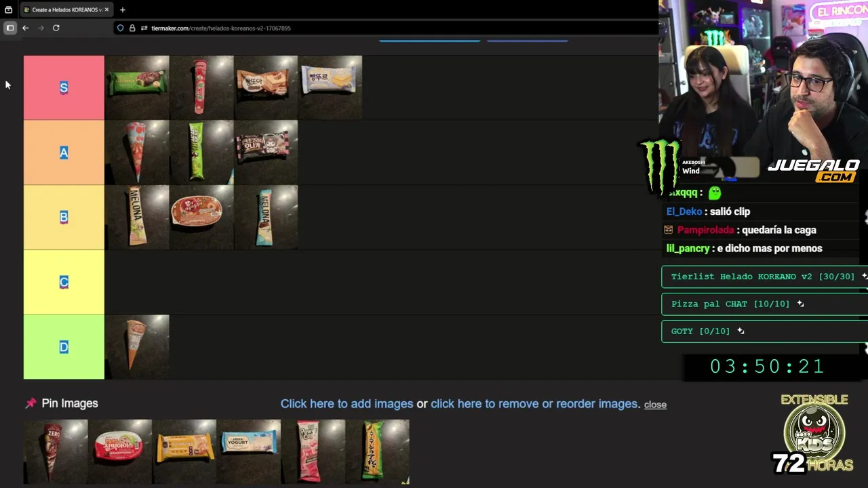Click the orange A tier label
This screenshot has width=868, height=488.
(64, 152)
